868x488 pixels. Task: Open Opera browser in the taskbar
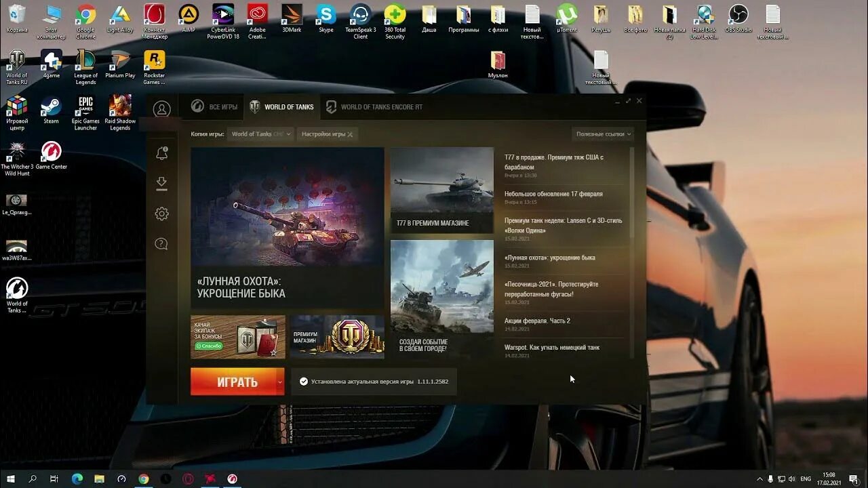pyautogui.click(x=188, y=479)
